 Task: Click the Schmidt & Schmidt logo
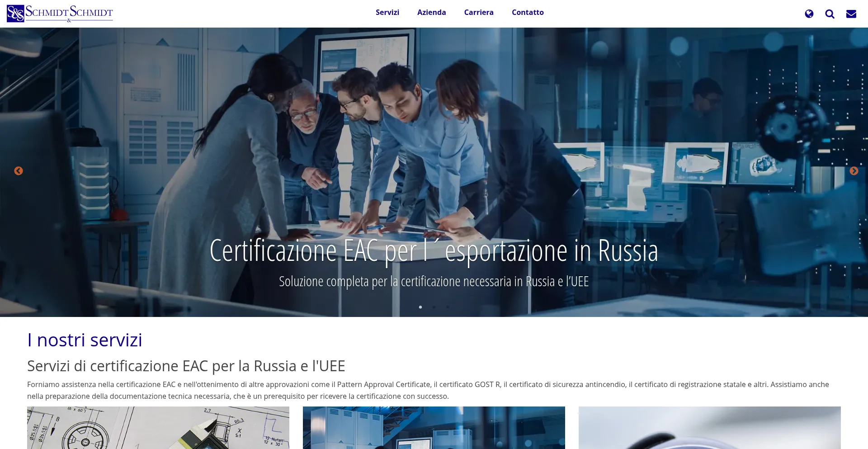coord(60,14)
